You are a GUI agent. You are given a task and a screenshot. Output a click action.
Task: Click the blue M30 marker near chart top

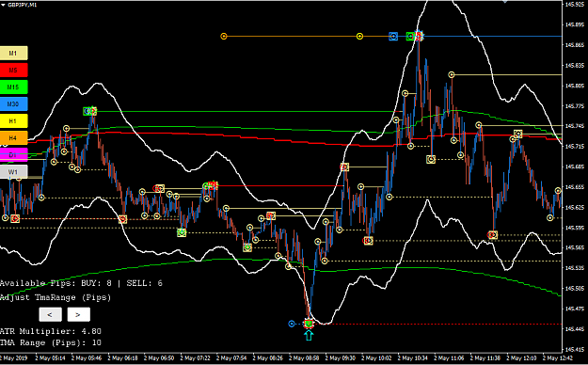[393, 37]
